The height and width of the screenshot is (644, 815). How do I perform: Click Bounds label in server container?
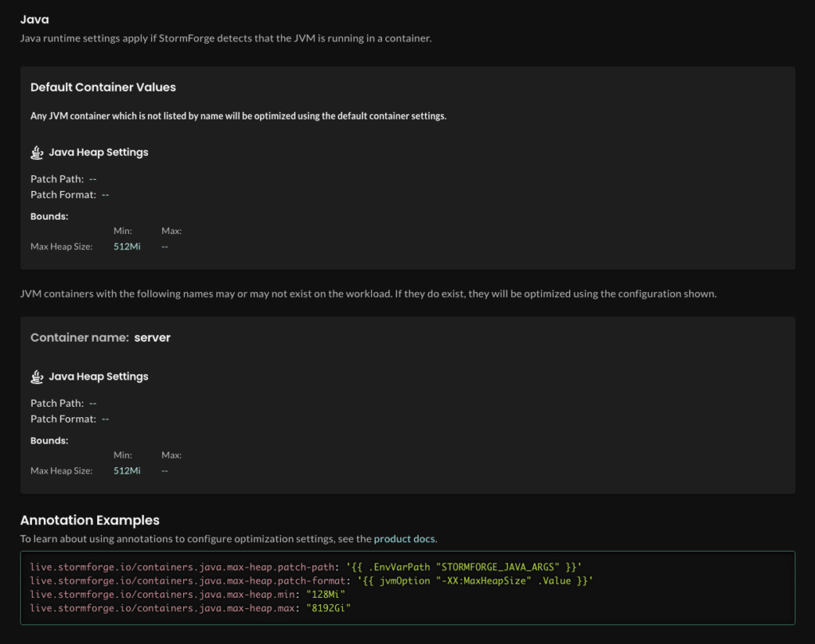(x=49, y=440)
